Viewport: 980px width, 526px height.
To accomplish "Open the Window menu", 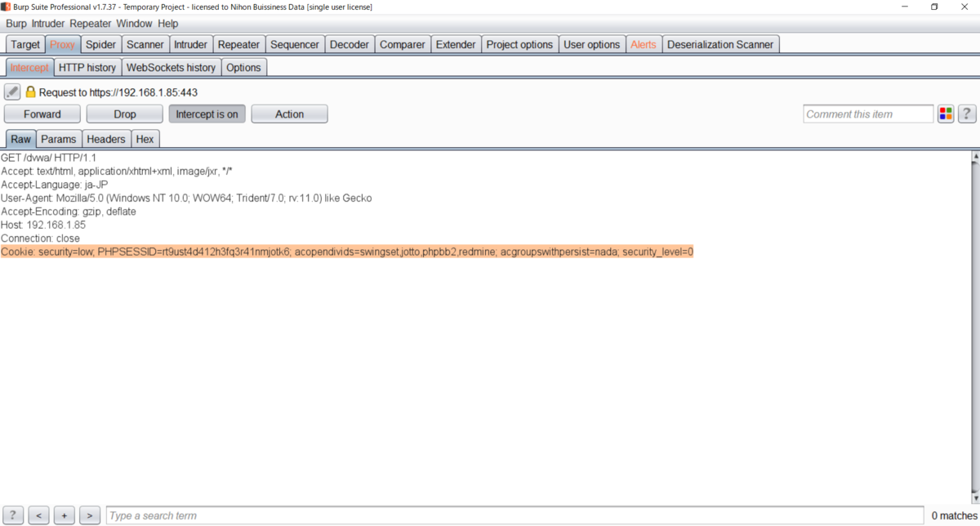I will [134, 24].
